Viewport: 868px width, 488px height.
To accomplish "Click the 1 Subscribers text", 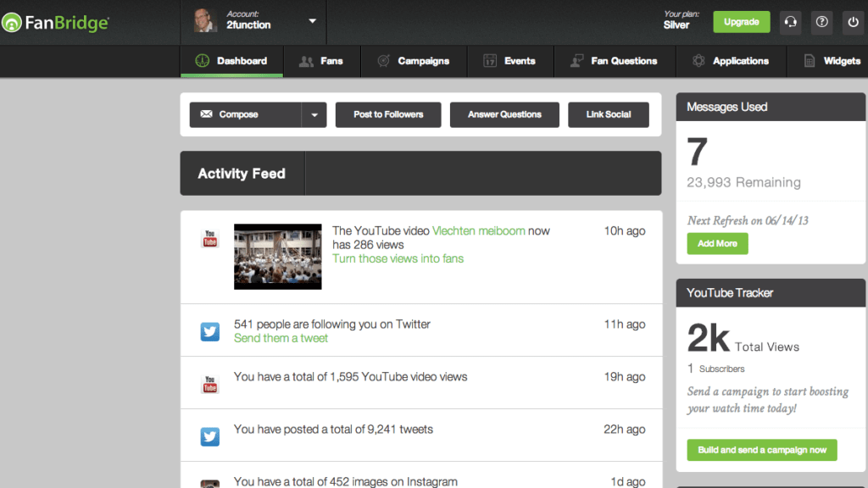I will (x=715, y=369).
